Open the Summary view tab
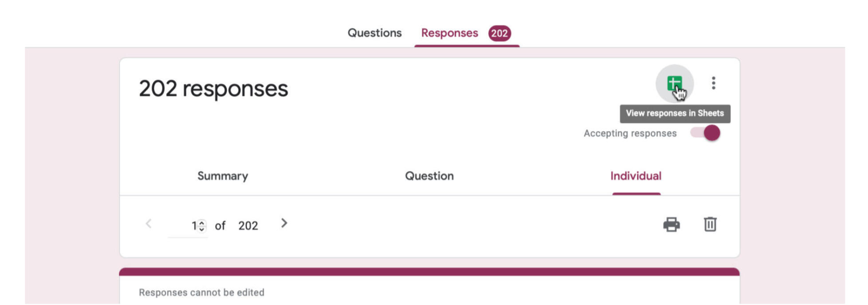868x305 pixels. [x=223, y=176]
